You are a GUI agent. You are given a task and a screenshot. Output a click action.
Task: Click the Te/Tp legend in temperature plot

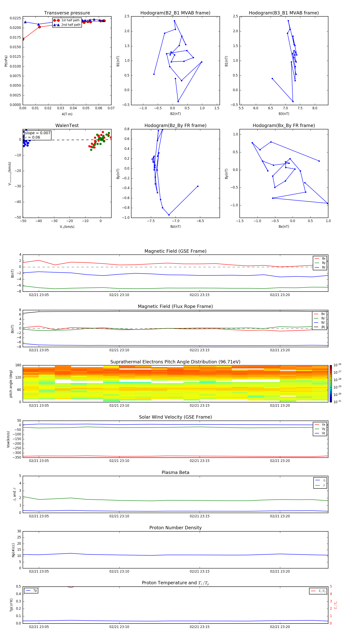click(318, 591)
